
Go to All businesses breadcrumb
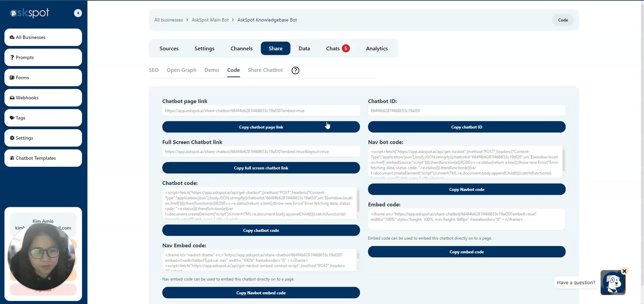pyautogui.click(x=169, y=20)
